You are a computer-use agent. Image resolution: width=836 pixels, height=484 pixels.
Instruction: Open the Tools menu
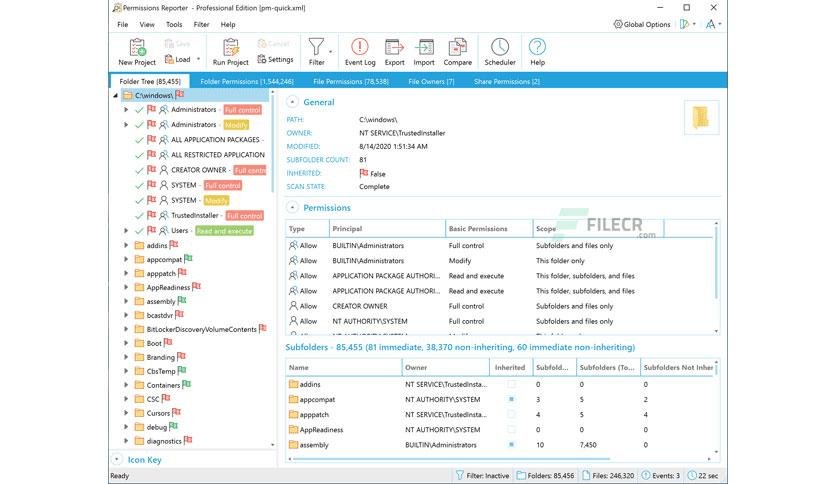pyautogui.click(x=174, y=25)
